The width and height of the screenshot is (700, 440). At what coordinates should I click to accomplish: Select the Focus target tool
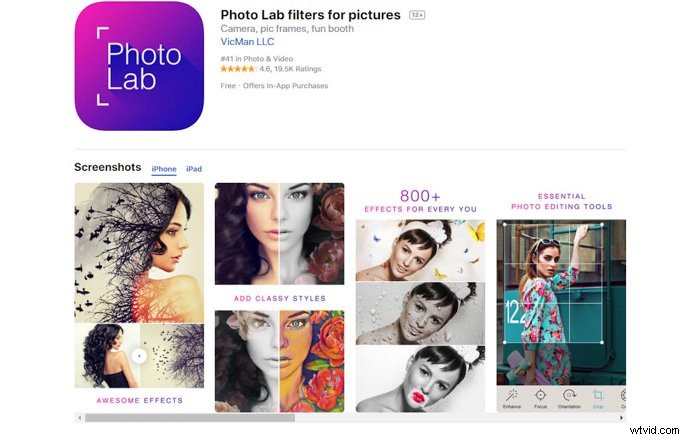click(540, 398)
